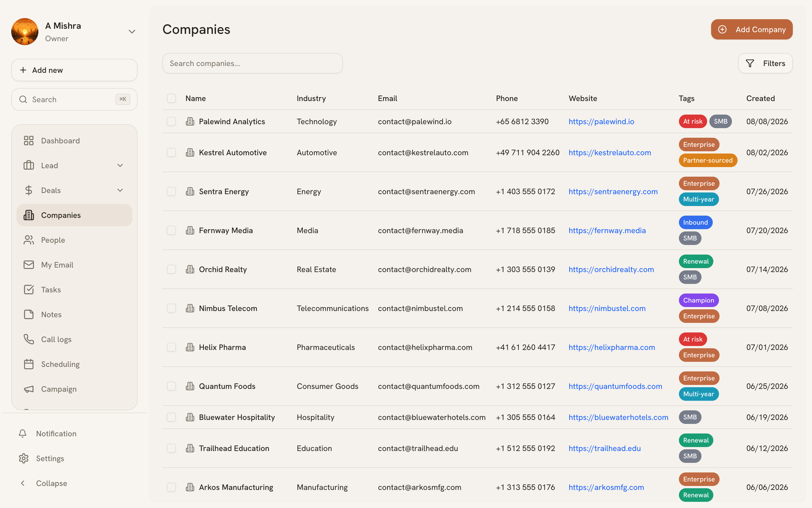Click the Deals dollar sign icon
The image size is (812, 508).
point(29,191)
